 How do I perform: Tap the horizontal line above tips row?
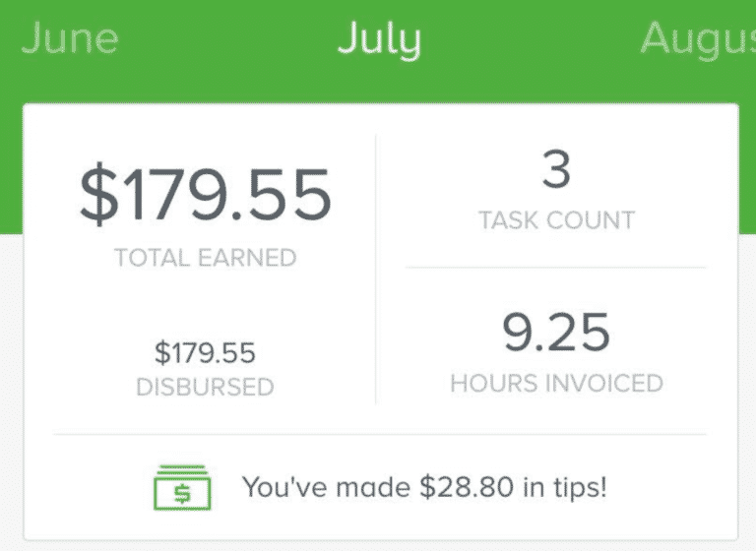tap(379, 434)
